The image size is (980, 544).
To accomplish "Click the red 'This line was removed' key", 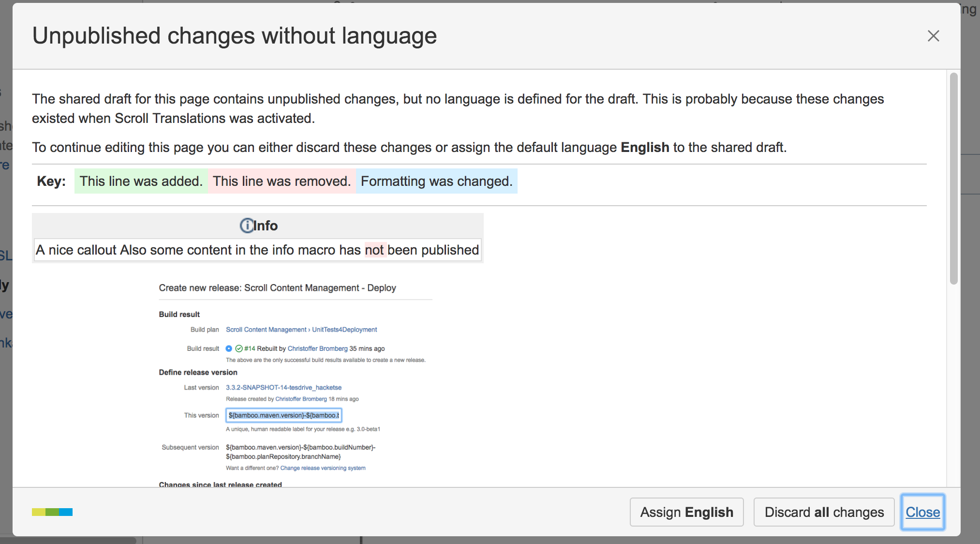I will click(282, 181).
